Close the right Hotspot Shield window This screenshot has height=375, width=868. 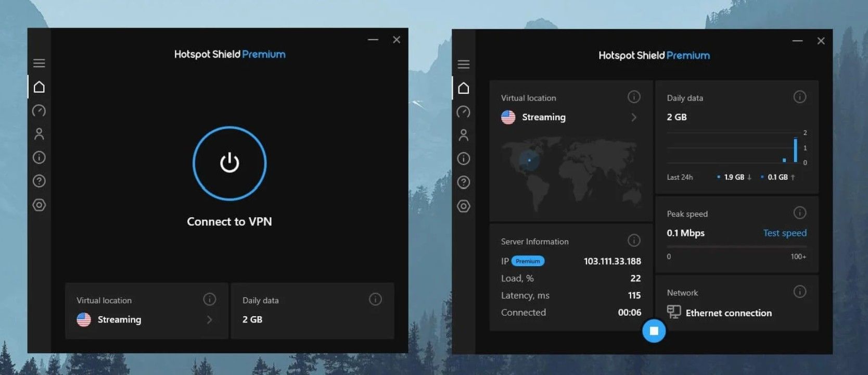click(x=821, y=41)
